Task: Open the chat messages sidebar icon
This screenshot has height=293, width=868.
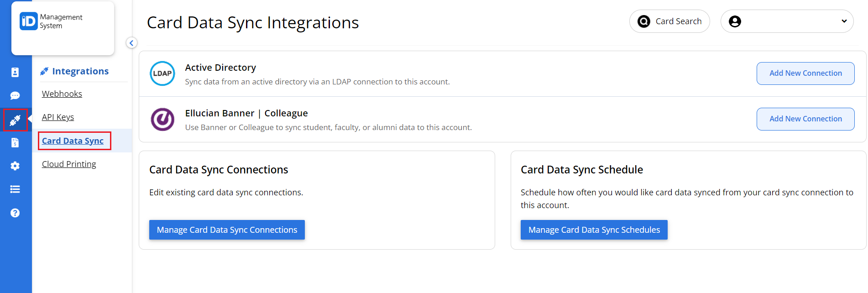Action: click(x=15, y=95)
